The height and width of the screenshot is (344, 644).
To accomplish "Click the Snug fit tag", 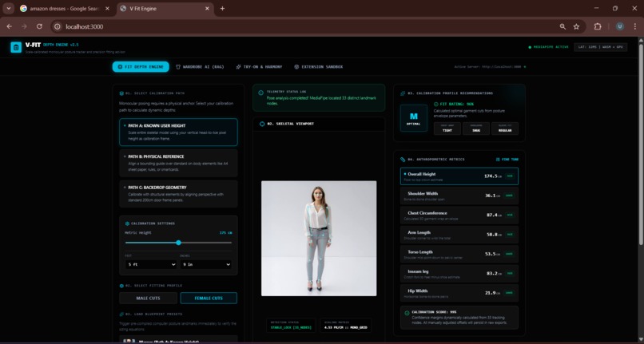I will tap(476, 128).
